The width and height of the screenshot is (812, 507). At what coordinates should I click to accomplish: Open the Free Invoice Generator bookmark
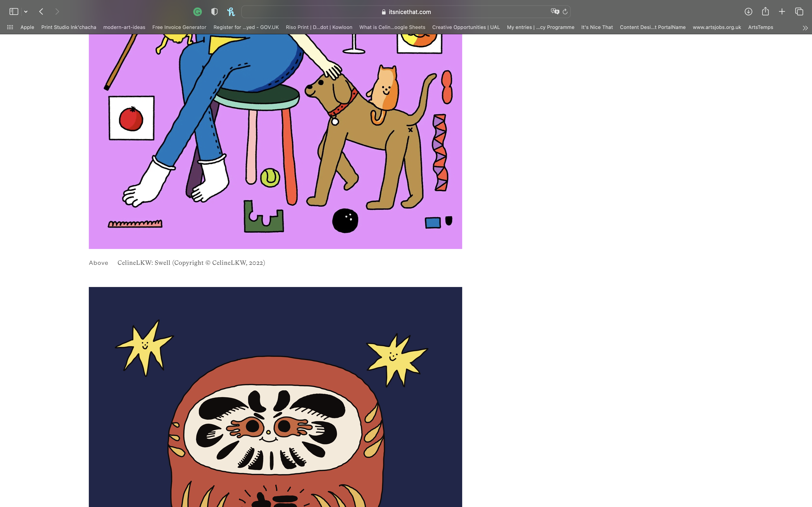click(179, 27)
